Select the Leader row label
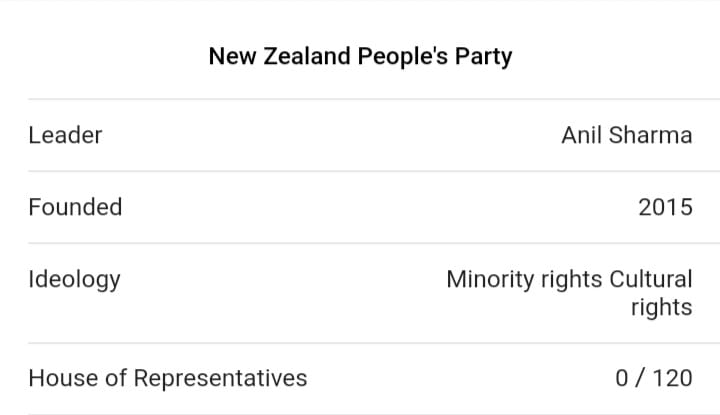This screenshot has width=720, height=415. click(65, 135)
